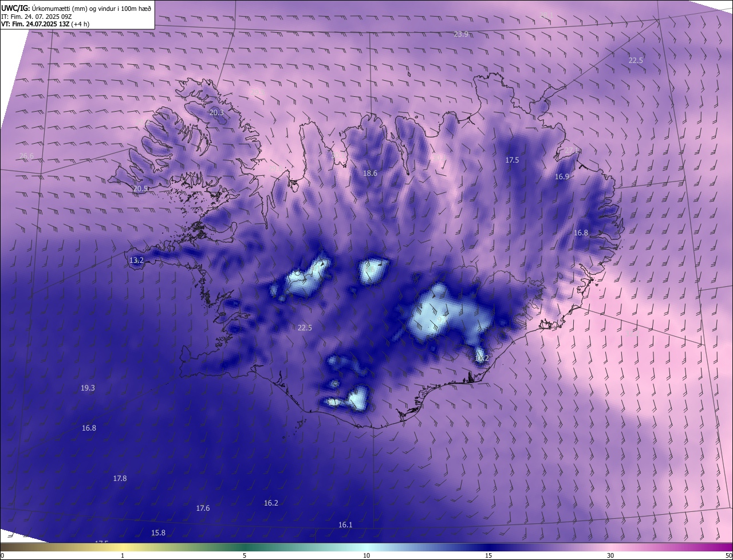The width and height of the screenshot is (733, 560).
Task: Click the 16.2 value in the southern ocean
Action: point(271,503)
